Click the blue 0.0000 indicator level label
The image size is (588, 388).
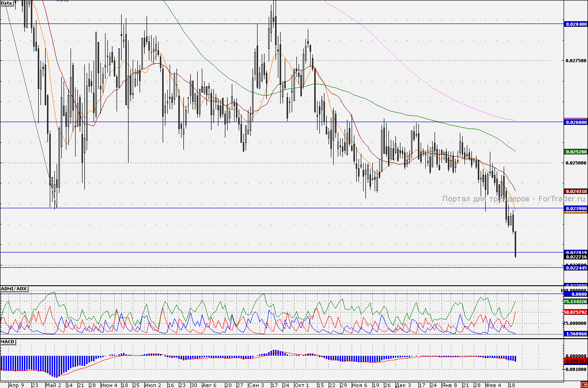coord(576,294)
